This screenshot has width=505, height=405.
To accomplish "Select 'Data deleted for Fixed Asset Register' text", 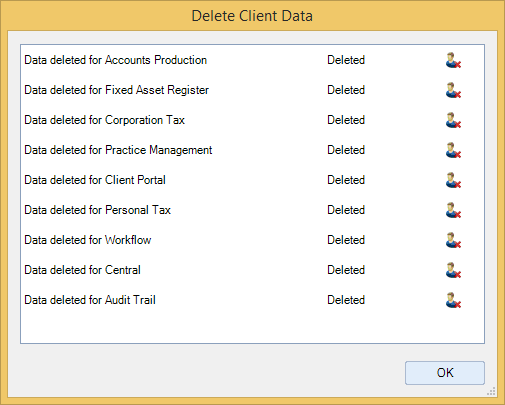I will [117, 90].
